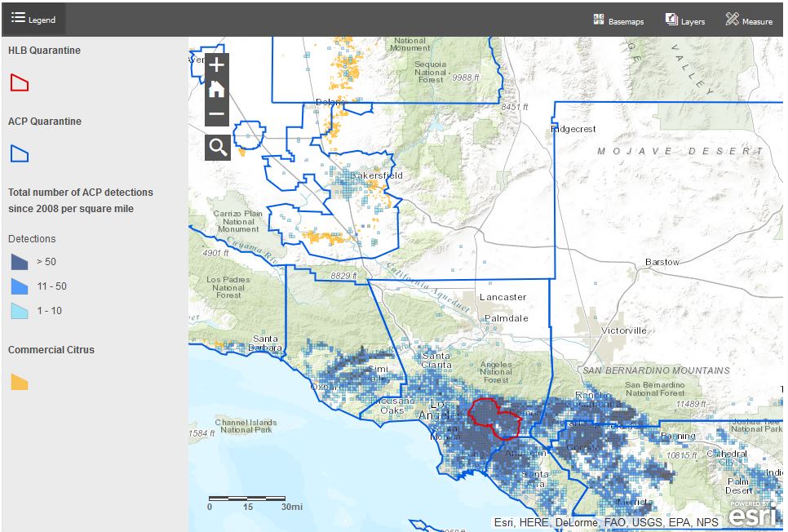Screen dimensions: 788x532
Task: Click the home default extent button
Action: point(217,90)
